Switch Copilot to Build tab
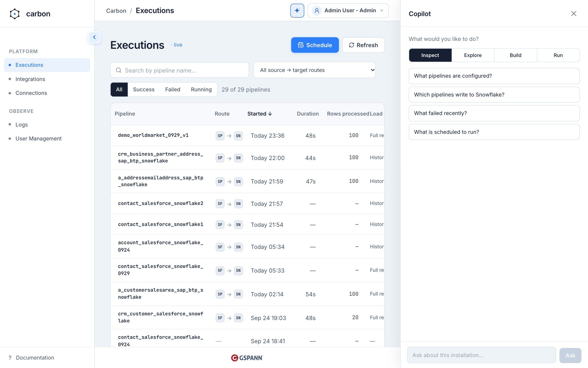This screenshot has width=588, height=368. coord(515,55)
